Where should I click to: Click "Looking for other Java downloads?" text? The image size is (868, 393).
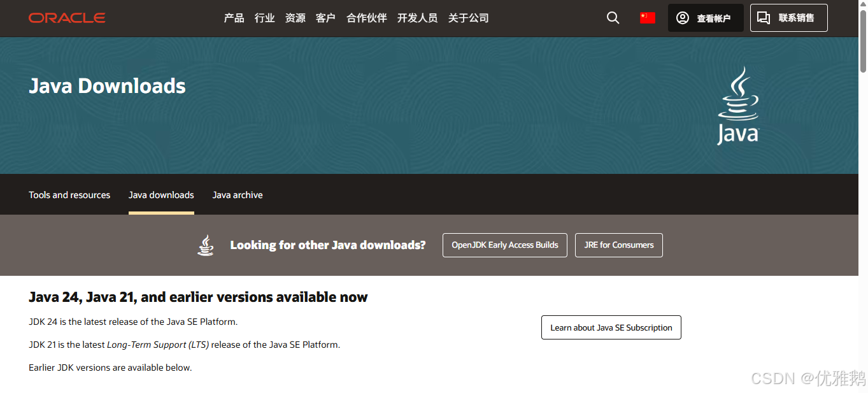click(x=328, y=245)
